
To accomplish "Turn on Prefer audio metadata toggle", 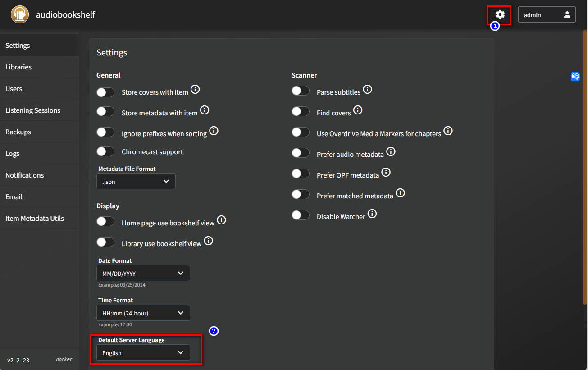I will tap(301, 153).
